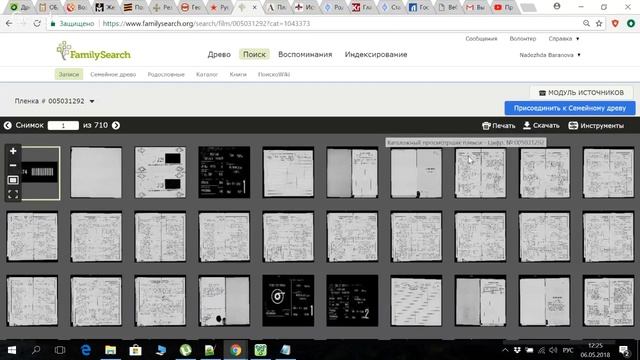Open МОДУЛЬ ИСТОЧНИКОВ source box
The height and width of the screenshot is (360, 640).
[x=581, y=93]
